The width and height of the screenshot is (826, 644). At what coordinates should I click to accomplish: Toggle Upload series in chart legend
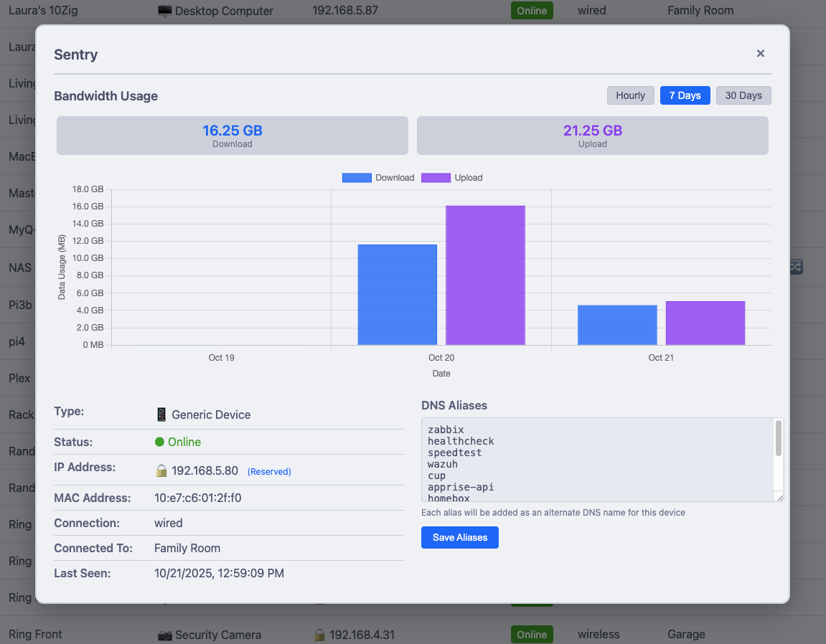pyautogui.click(x=452, y=178)
